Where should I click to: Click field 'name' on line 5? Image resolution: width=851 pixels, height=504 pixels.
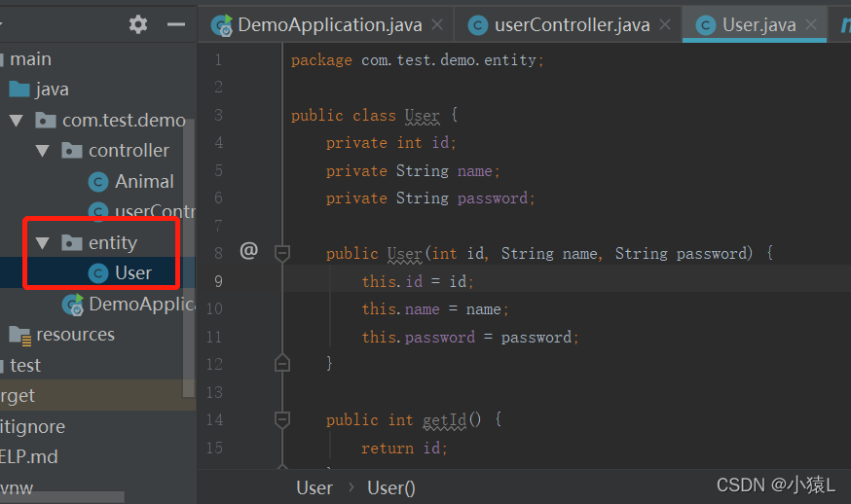pos(475,171)
